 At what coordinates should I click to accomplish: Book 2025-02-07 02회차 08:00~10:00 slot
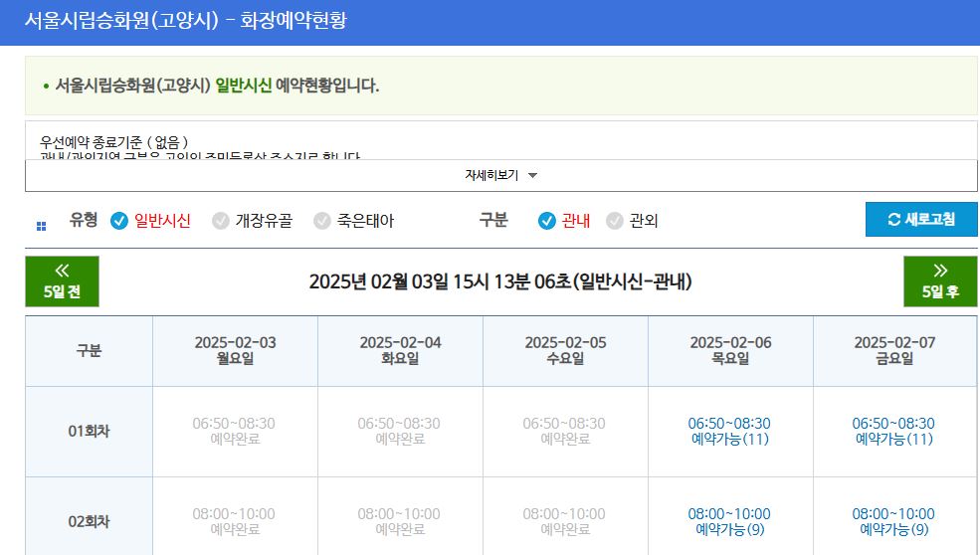click(893, 522)
